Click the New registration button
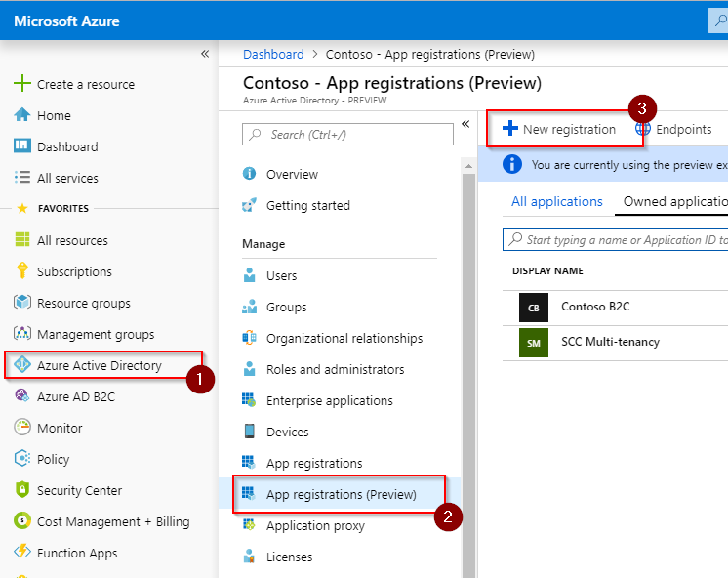The width and height of the screenshot is (728, 578). tap(559, 129)
